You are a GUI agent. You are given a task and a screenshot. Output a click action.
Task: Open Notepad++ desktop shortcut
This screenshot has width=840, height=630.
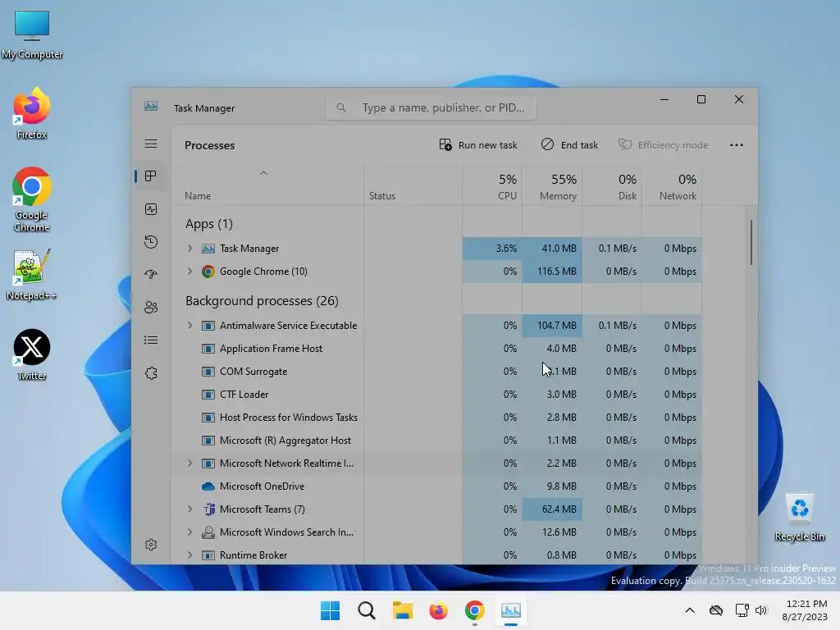(32, 274)
